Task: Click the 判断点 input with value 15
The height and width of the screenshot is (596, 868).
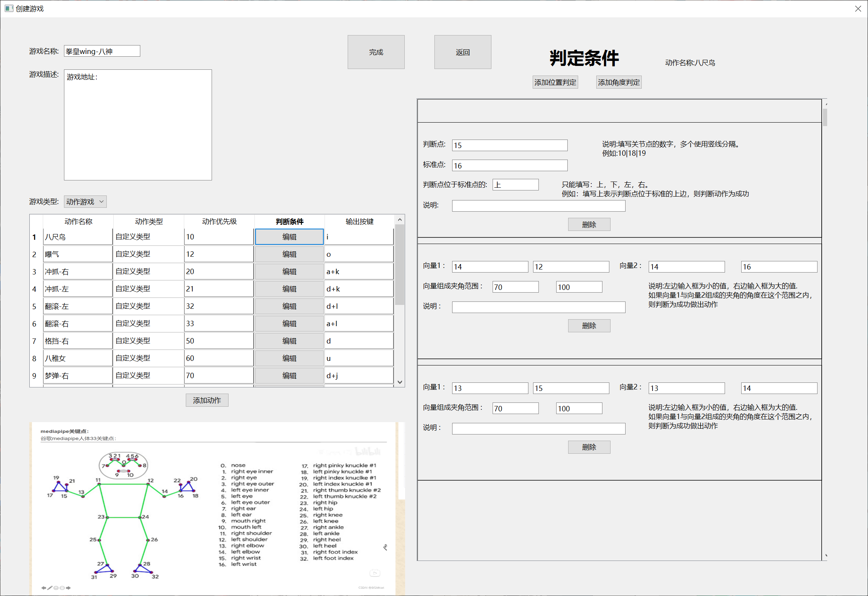Action: tap(510, 145)
